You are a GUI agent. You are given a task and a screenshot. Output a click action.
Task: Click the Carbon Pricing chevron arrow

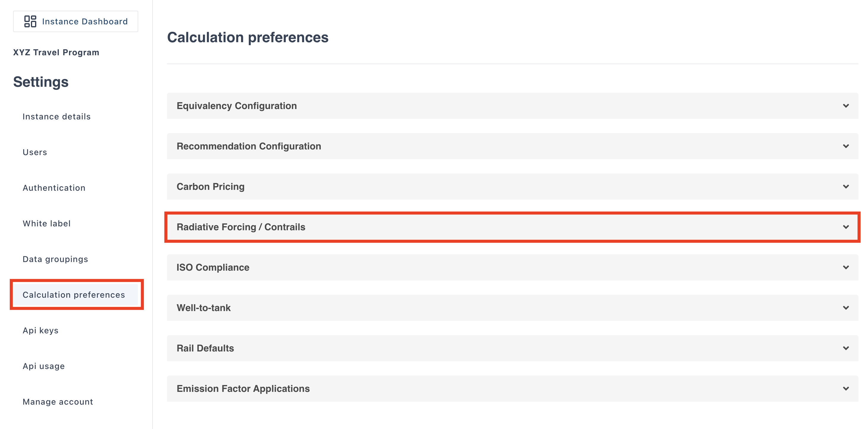845,187
